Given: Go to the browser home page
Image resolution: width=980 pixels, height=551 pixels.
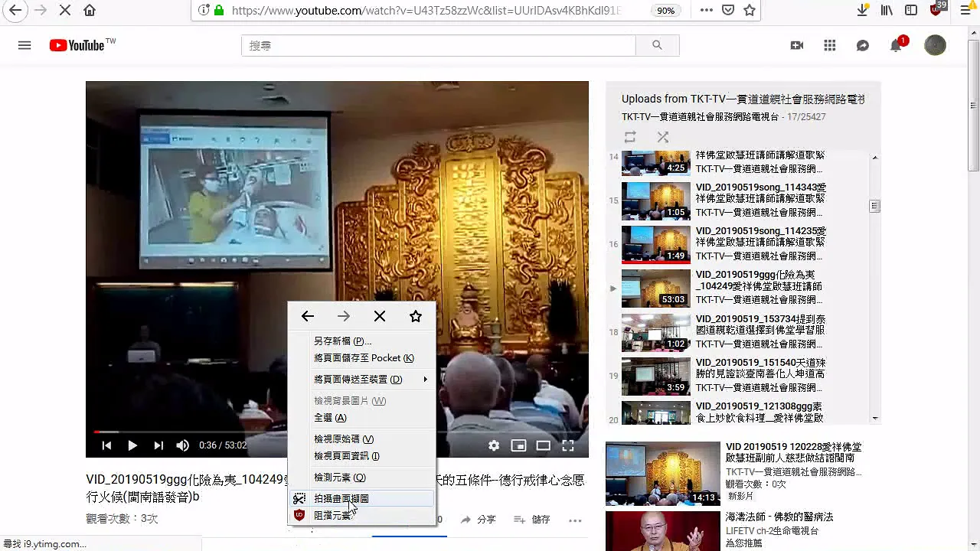Looking at the screenshot, I should (x=90, y=11).
